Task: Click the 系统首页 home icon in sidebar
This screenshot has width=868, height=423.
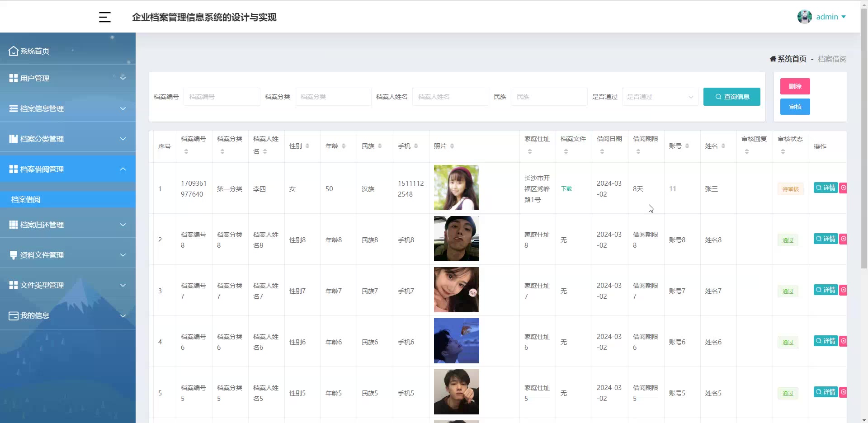Action: (x=14, y=51)
